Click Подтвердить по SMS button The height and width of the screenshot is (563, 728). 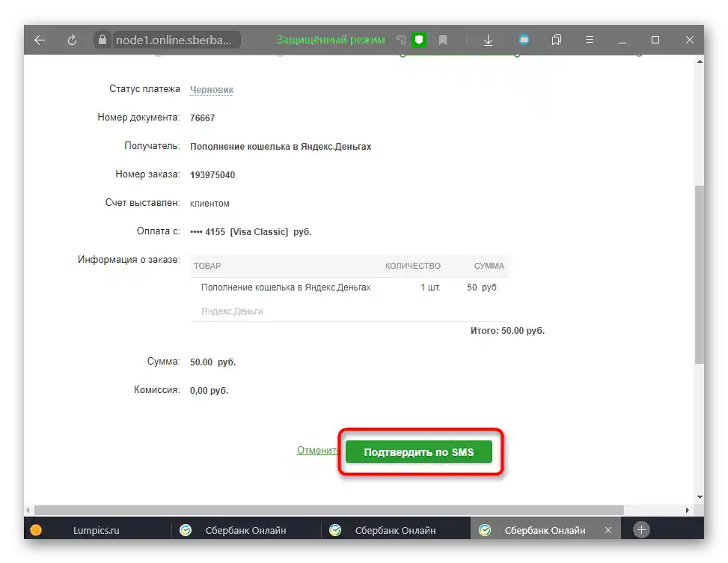tap(419, 452)
